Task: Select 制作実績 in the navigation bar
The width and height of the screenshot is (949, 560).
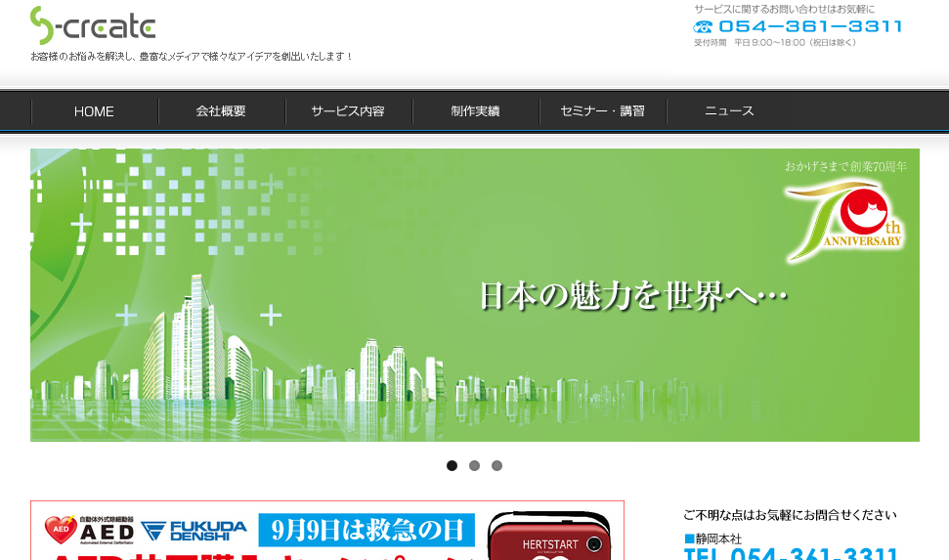Action: tap(475, 111)
